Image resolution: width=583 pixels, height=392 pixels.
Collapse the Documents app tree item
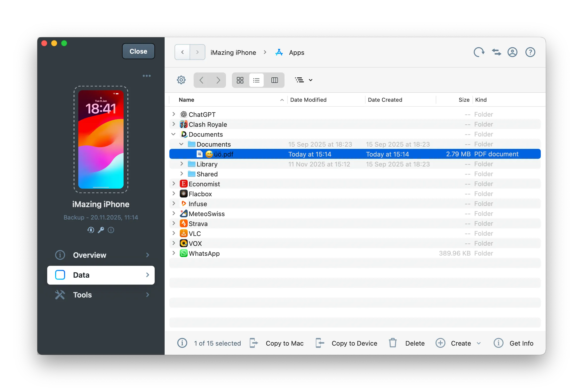point(173,134)
